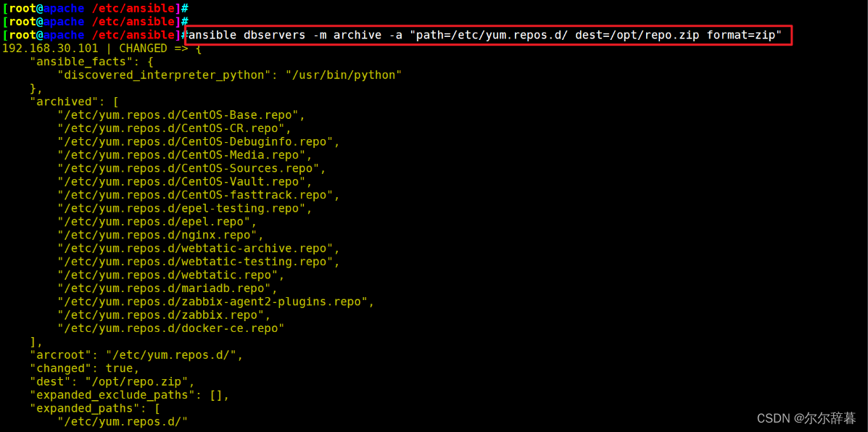
Task: Click the "archived": [ line
Action: 75,101
